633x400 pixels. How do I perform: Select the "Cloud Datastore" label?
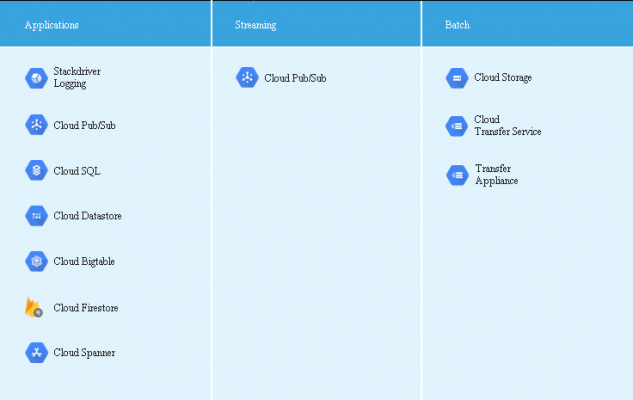[x=88, y=216]
